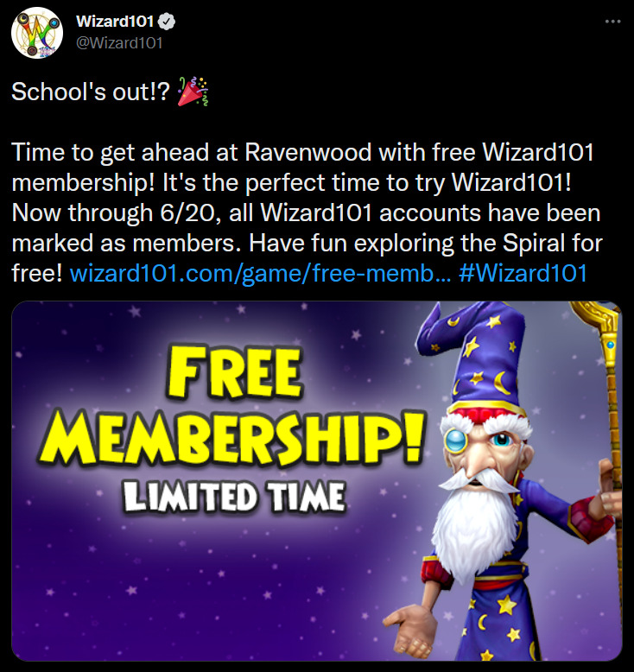
Task: Click the Wizard101 profile avatar
Action: (x=37, y=33)
